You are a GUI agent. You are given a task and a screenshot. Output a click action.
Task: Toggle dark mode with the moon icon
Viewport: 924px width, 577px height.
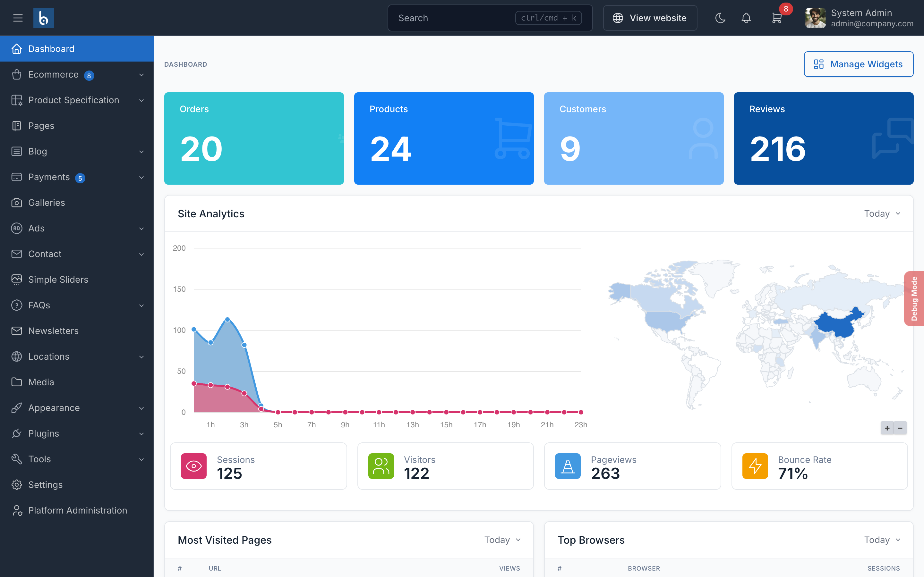tap(720, 18)
